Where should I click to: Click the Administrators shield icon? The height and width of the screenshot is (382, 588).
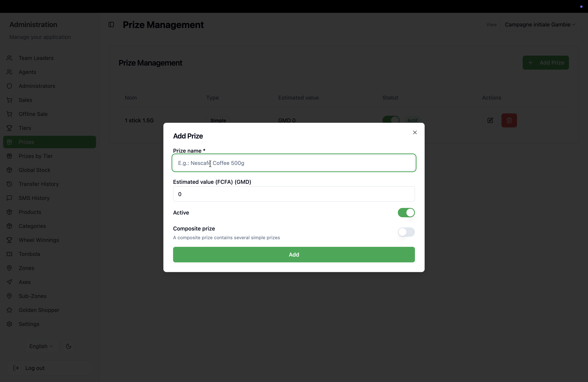(x=9, y=86)
